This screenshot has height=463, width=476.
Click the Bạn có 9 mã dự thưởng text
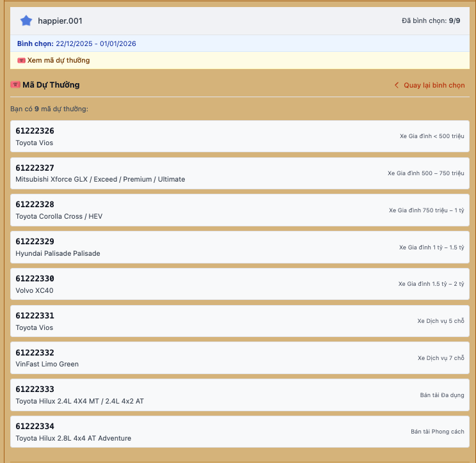point(49,109)
